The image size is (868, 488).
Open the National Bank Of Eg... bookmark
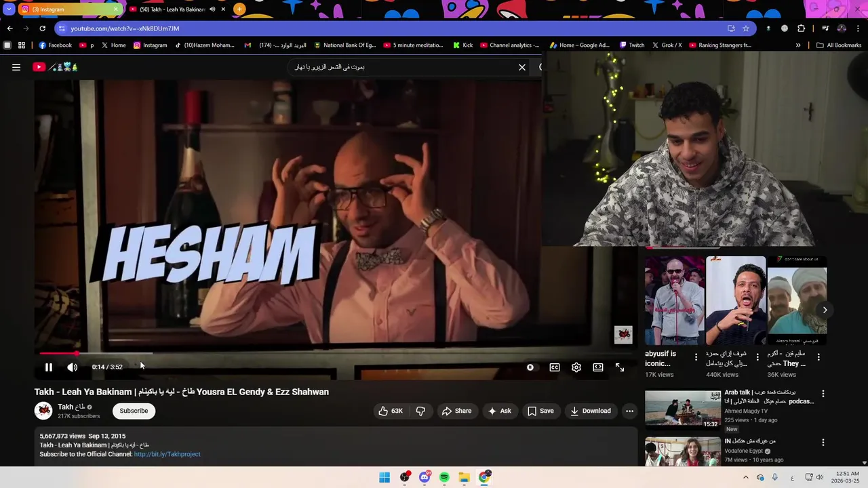344,45
